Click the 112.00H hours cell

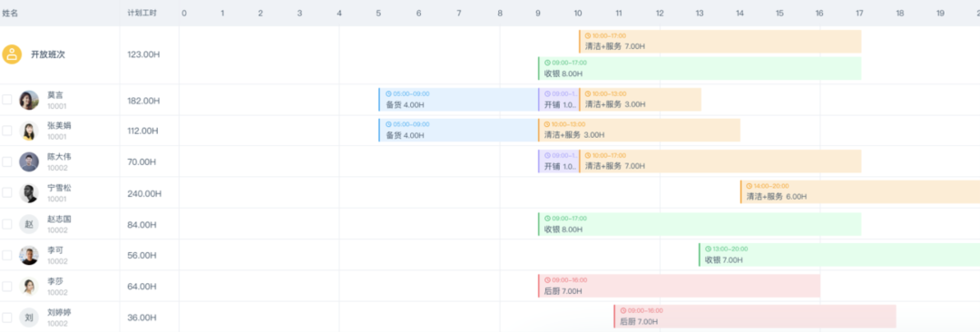[x=142, y=131]
